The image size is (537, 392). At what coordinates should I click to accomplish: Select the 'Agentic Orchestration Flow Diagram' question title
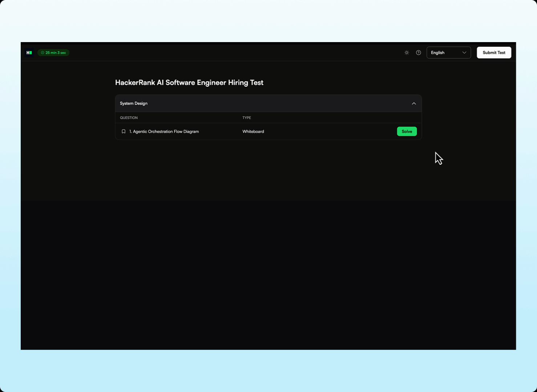coord(164,131)
